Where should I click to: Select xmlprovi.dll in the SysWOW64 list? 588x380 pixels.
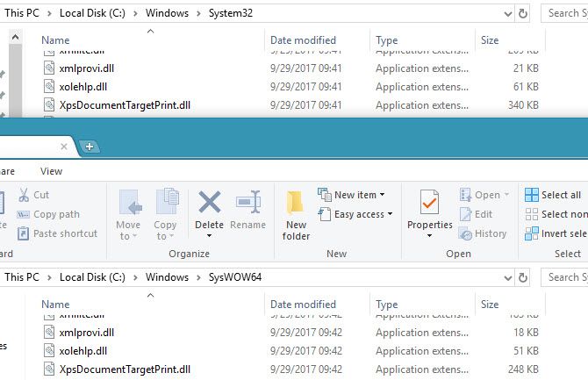[x=87, y=333]
